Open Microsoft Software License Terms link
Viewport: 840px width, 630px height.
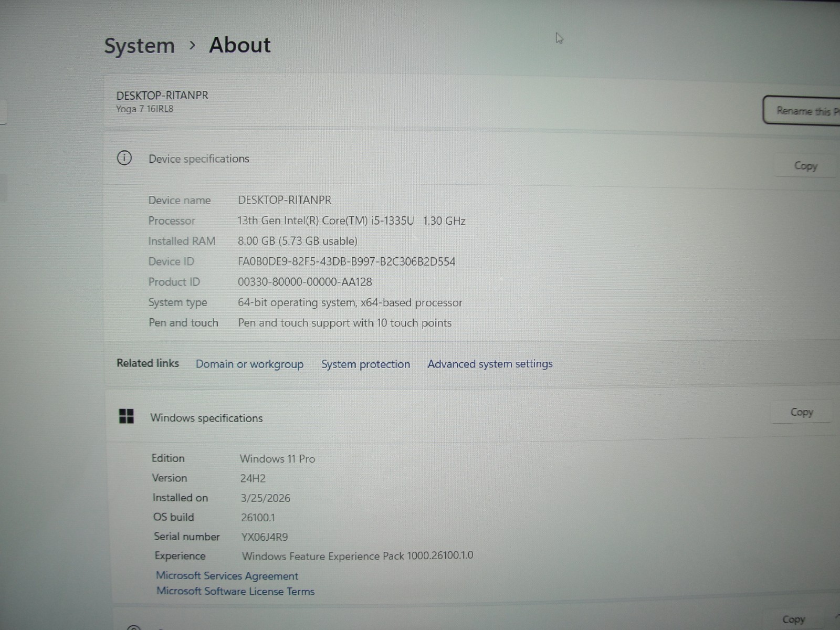click(x=235, y=591)
